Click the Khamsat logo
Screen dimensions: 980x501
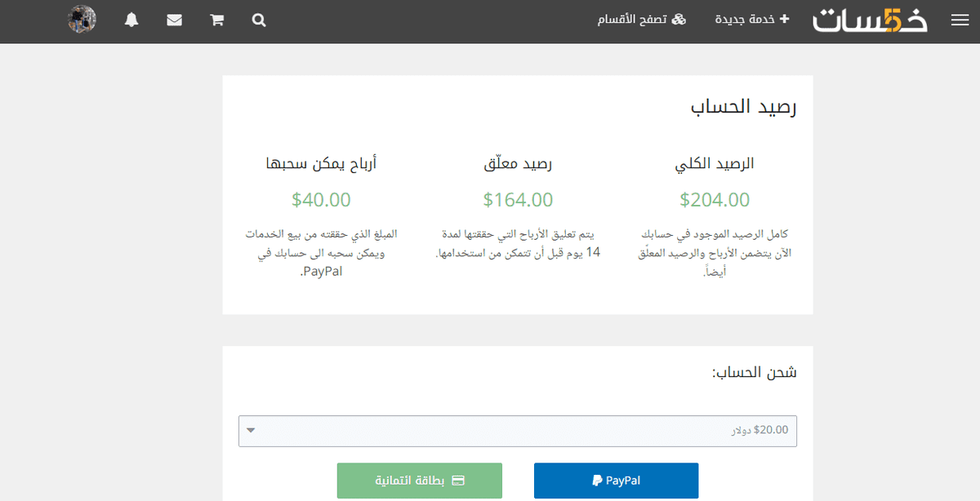[871, 20]
